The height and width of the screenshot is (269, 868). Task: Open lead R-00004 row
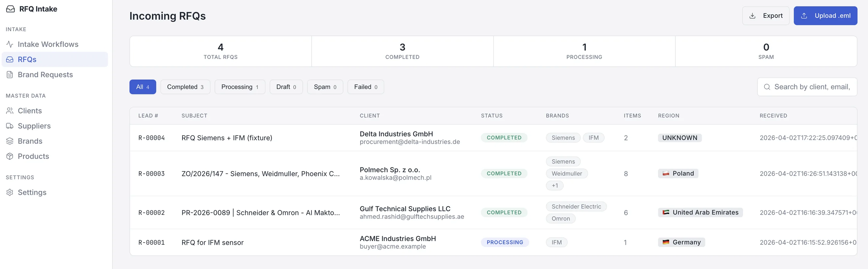pos(493,138)
